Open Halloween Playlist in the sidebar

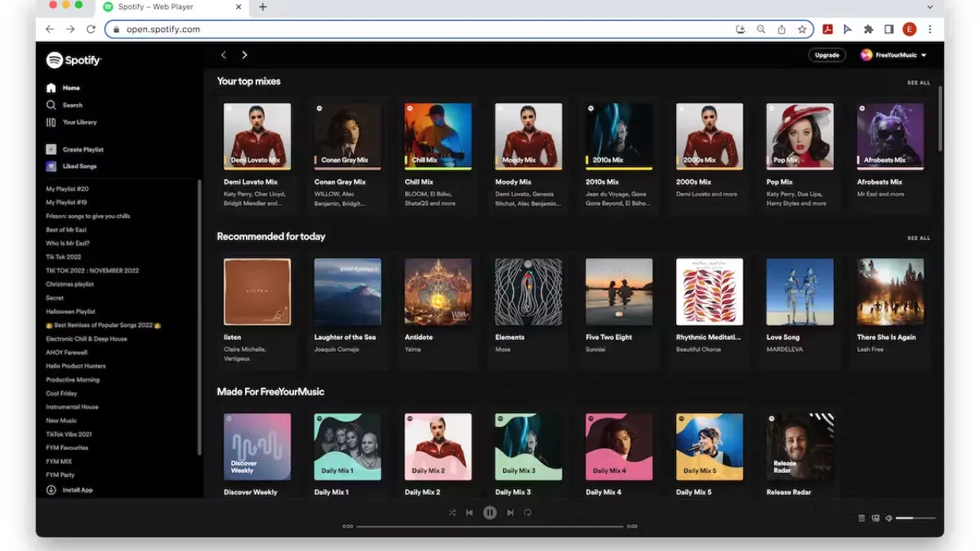click(x=70, y=311)
